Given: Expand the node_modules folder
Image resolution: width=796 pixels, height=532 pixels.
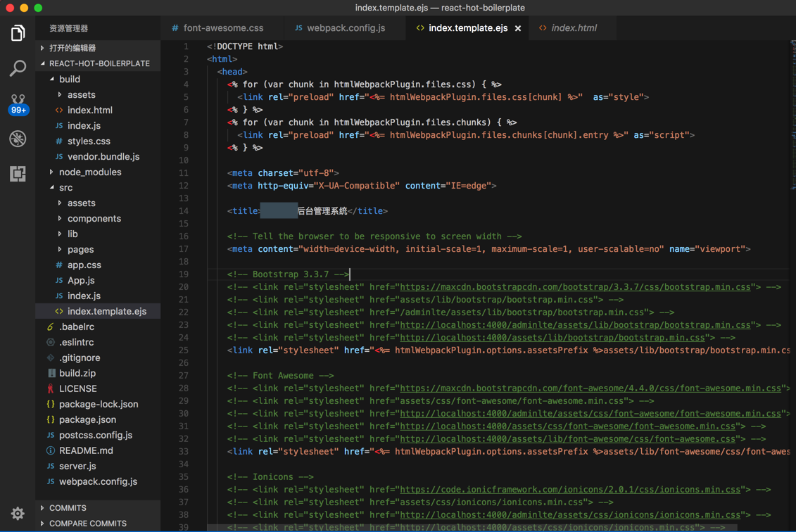Looking at the screenshot, I should pos(89,172).
